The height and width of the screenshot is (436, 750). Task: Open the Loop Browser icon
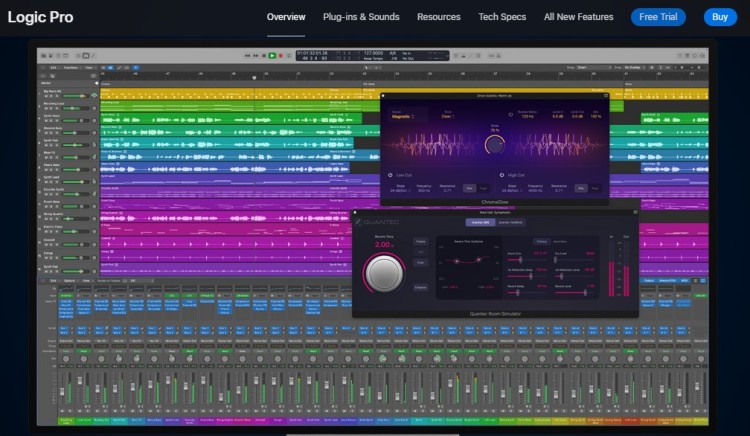click(695, 55)
